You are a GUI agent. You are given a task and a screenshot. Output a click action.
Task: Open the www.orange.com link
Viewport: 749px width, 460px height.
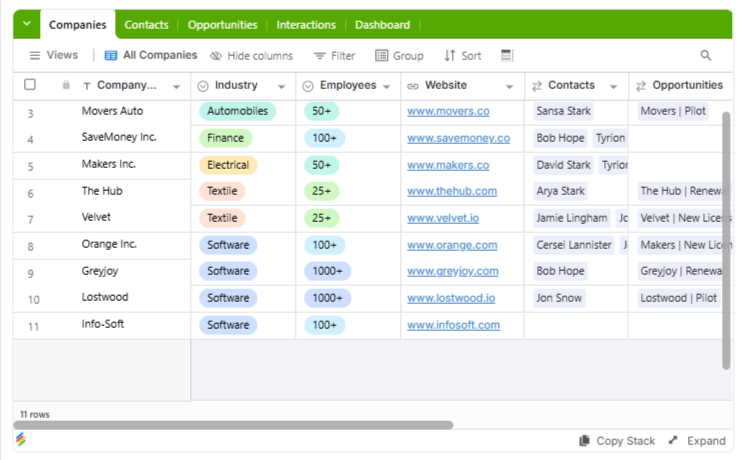452,245
